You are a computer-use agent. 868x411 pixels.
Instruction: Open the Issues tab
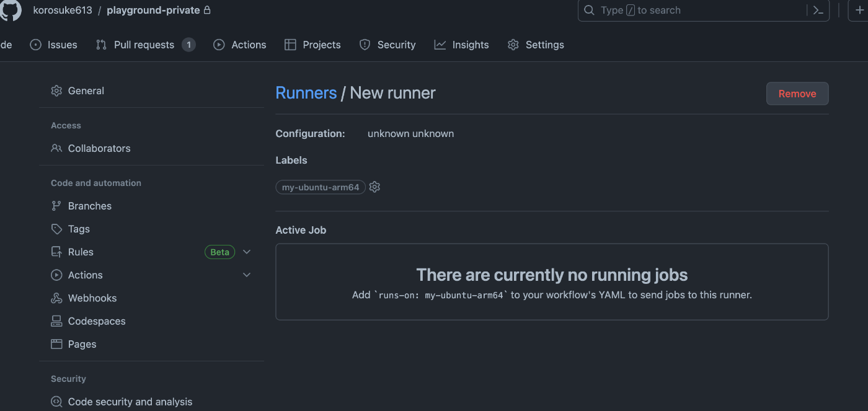tap(54, 45)
